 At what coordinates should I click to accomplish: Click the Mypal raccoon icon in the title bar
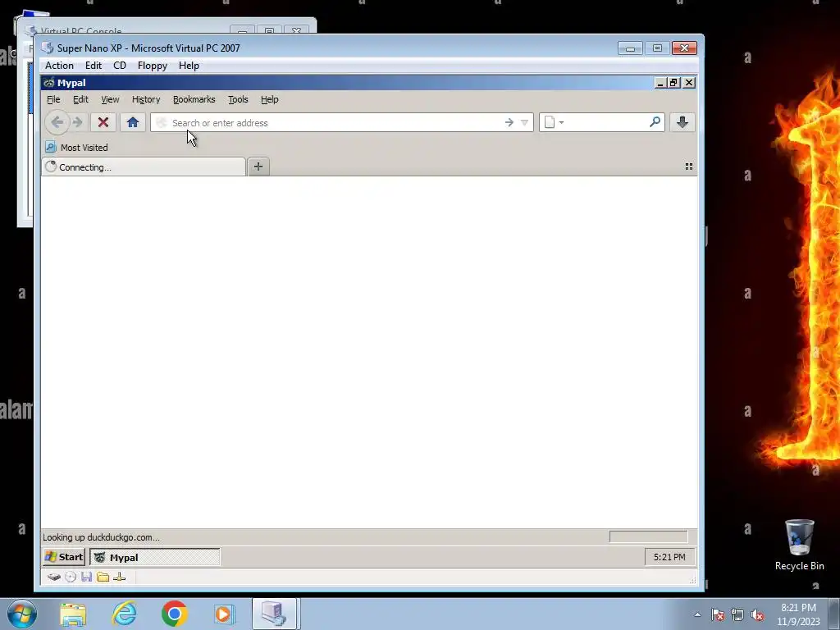(x=48, y=83)
